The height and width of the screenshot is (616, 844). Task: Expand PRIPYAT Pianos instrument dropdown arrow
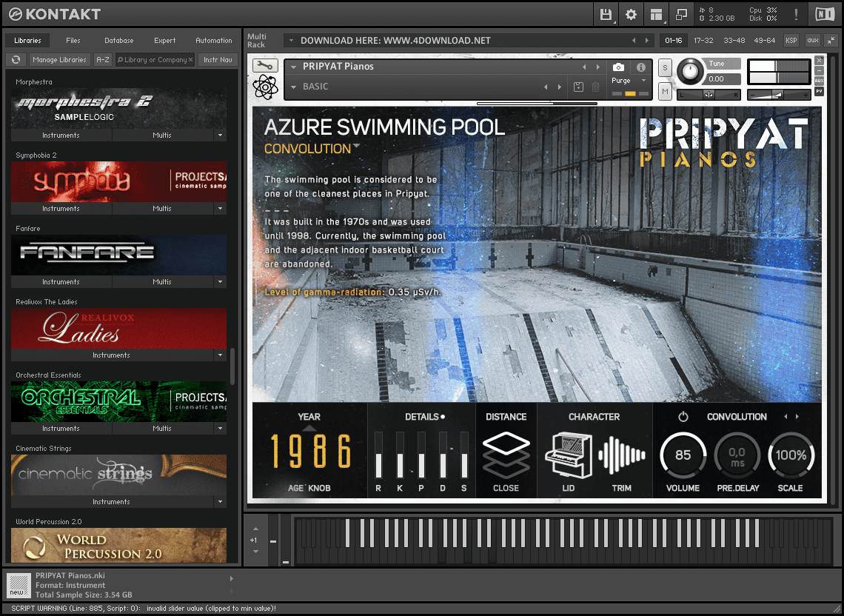293,67
